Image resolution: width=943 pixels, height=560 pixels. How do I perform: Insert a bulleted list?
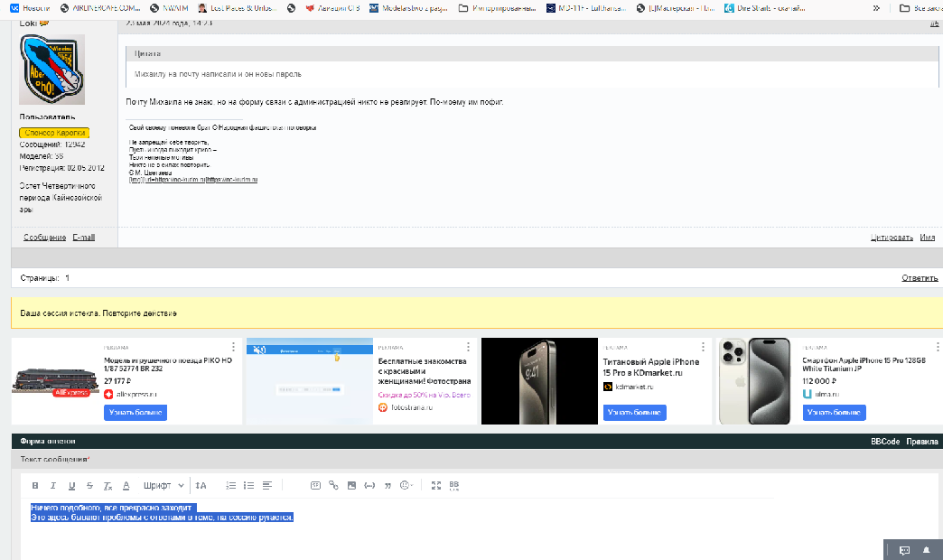click(x=249, y=486)
